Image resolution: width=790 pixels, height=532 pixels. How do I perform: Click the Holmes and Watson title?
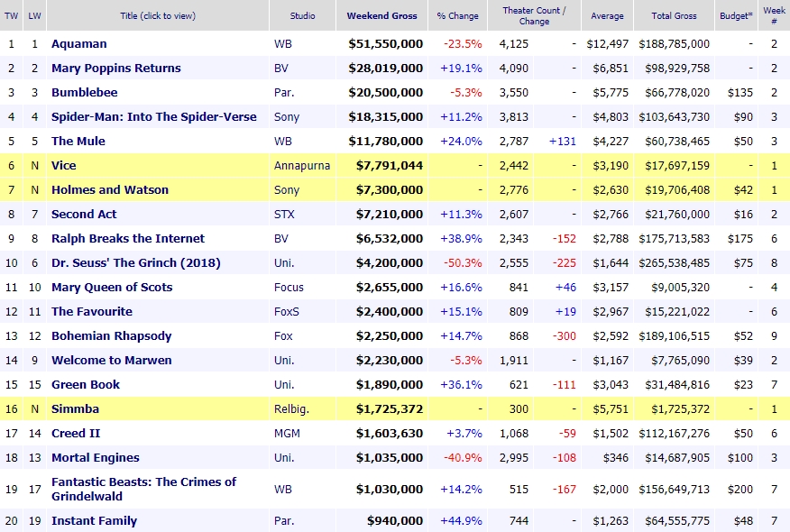coord(109,190)
